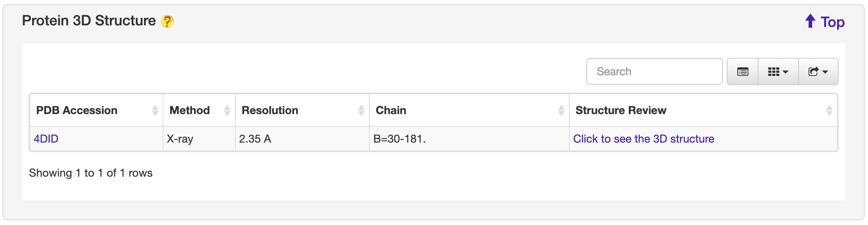Sort table by Resolution header text

[x=270, y=111]
